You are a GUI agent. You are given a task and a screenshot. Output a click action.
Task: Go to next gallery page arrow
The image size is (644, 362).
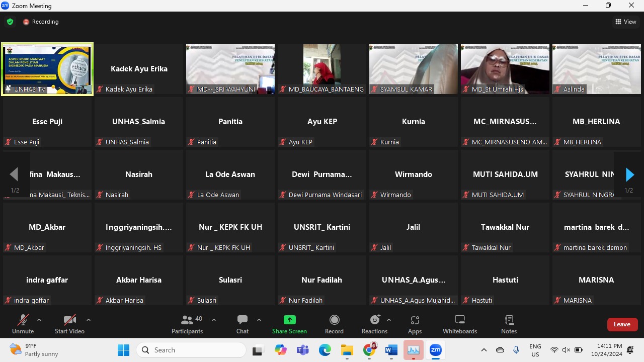point(629,175)
